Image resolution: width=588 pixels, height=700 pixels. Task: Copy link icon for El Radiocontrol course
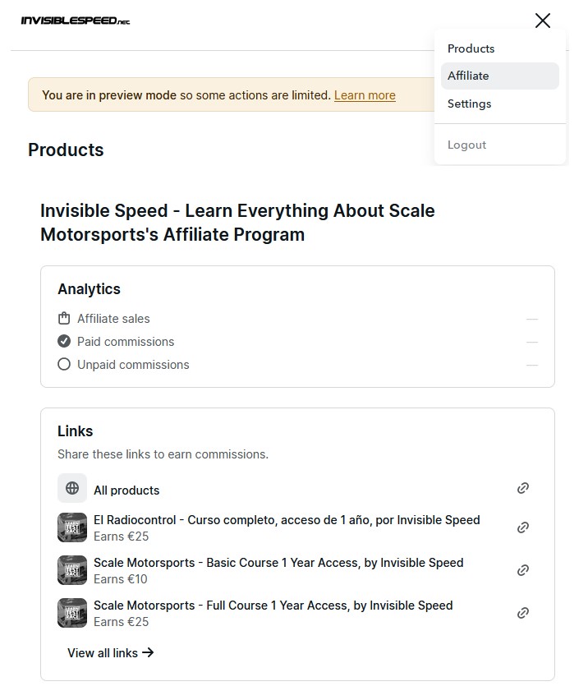coord(523,527)
